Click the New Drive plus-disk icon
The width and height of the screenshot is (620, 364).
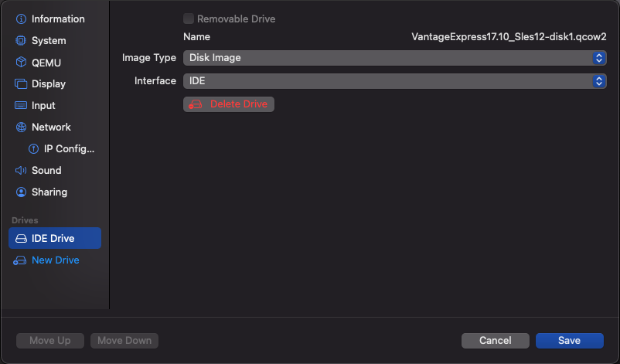pyautogui.click(x=20, y=260)
